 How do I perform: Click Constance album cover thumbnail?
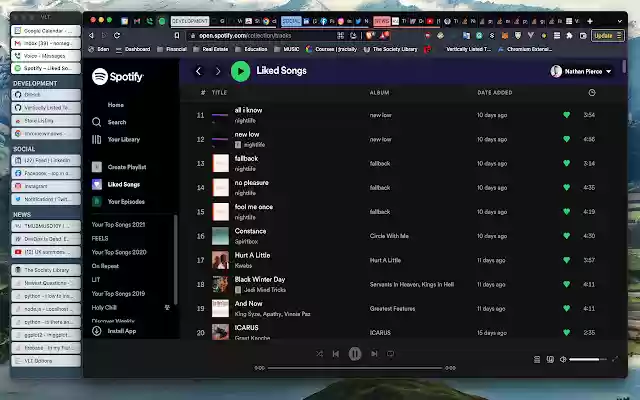tap(220, 236)
